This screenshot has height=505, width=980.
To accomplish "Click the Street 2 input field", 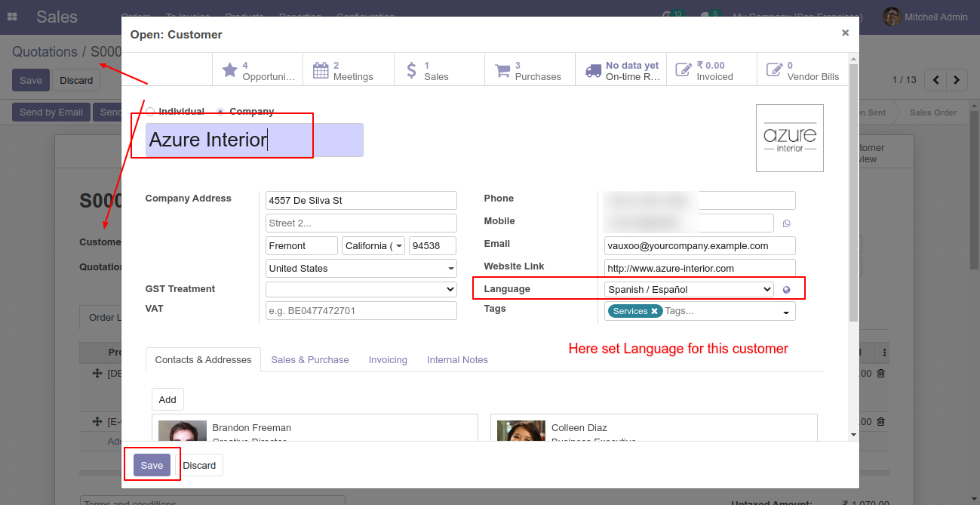I will 361,223.
